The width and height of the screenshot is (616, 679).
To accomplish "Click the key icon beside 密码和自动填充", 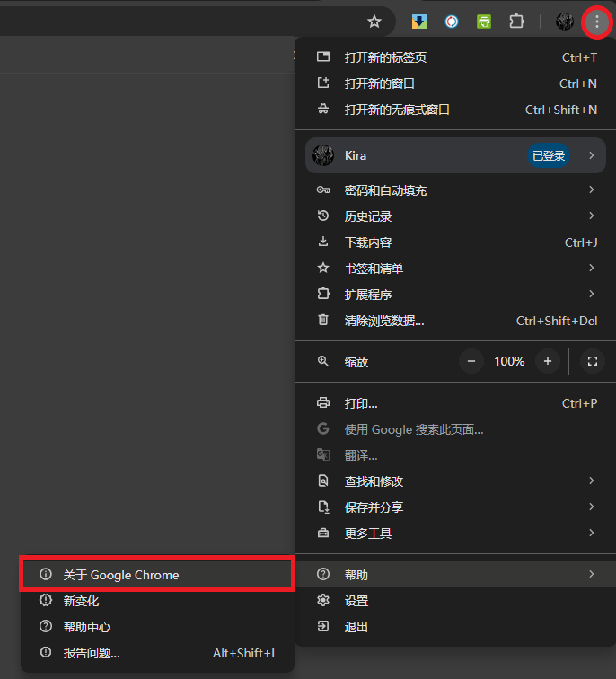I will pos(323,190).
